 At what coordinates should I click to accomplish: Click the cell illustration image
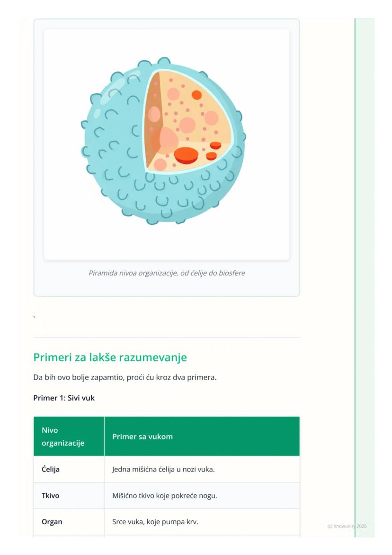[x=166, y=144]
